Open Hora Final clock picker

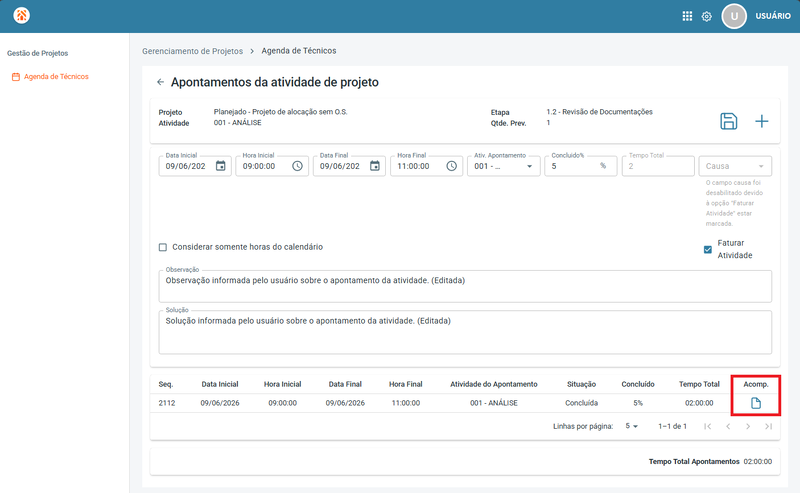click(452, 166)
